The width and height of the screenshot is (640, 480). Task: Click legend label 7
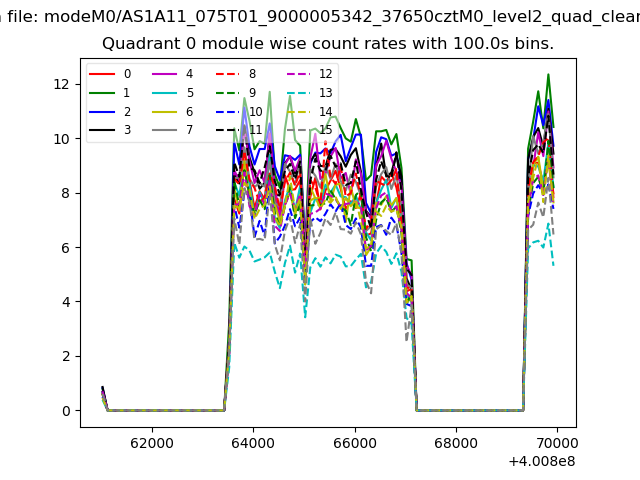point(189,130)
